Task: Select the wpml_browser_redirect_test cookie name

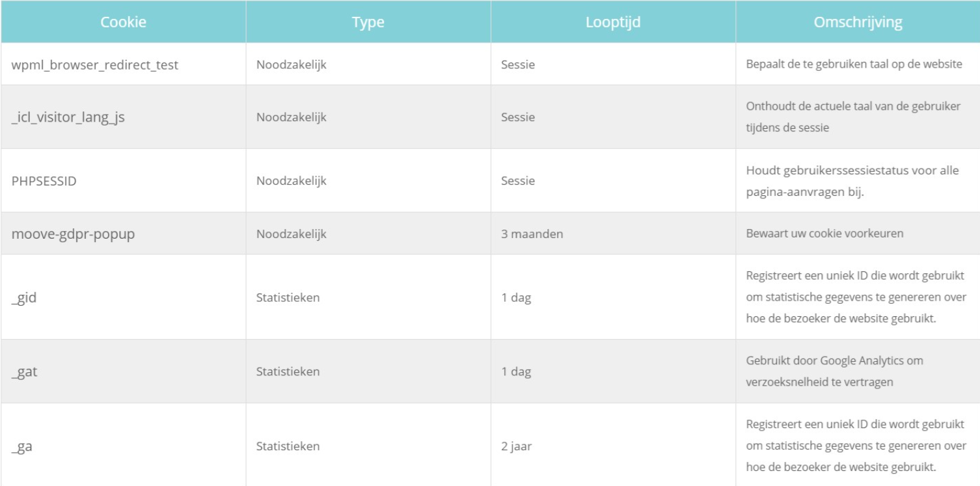Action: tap(94, 65)
